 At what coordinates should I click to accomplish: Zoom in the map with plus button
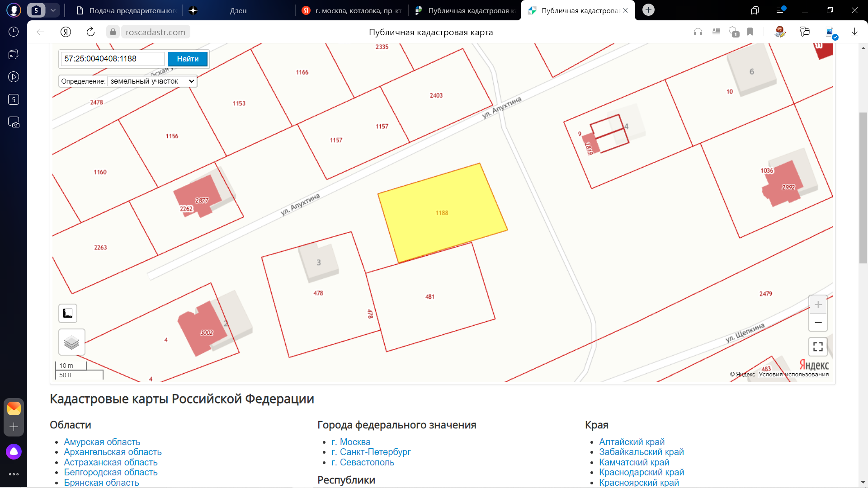point(818,305)
